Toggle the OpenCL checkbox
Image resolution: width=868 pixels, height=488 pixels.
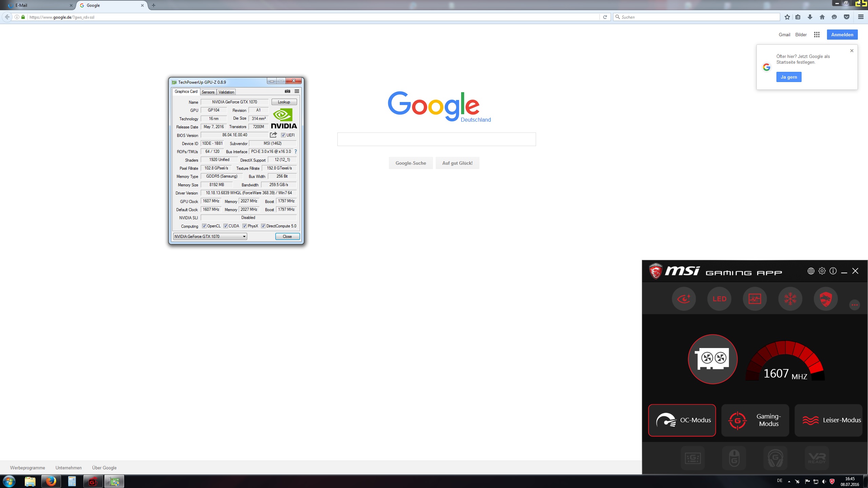point(204,226)
